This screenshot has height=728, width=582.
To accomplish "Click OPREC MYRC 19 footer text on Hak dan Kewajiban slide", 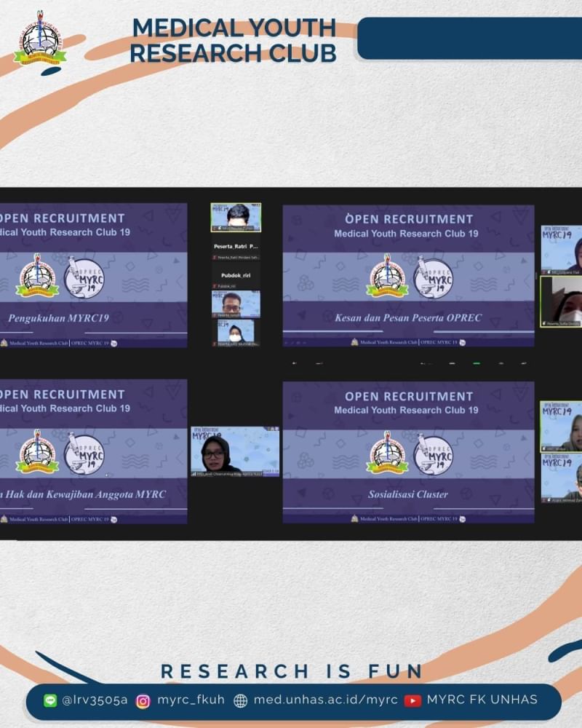I will click(x=90, y=520).
